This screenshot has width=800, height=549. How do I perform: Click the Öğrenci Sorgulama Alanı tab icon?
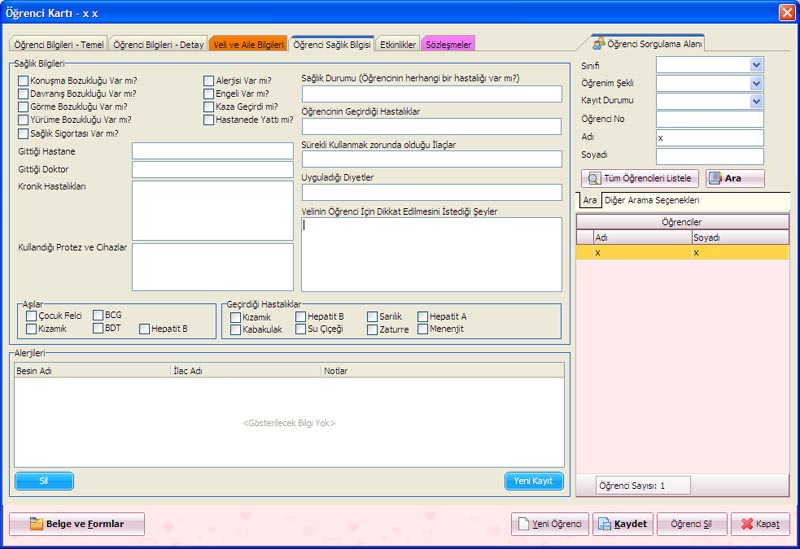pos(598,44)
